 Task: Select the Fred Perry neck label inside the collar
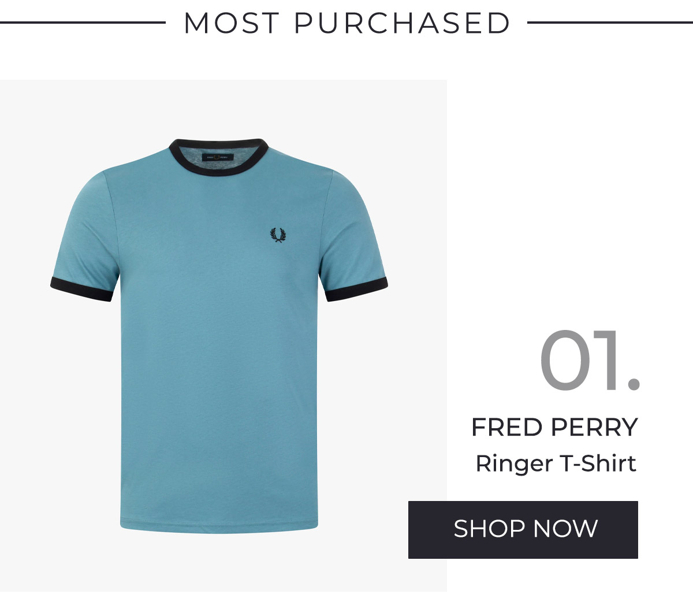pyautogui.click(x=219, y=157)
